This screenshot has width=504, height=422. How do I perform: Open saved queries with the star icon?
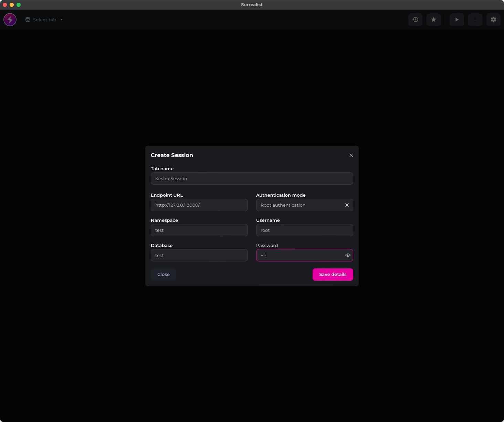tap(433, 20)
